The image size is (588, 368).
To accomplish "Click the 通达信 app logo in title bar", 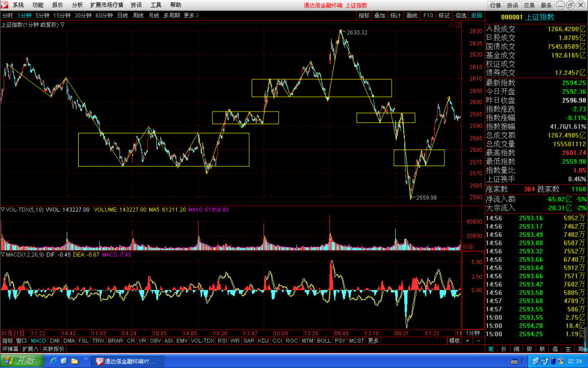I will coord(5,5).
